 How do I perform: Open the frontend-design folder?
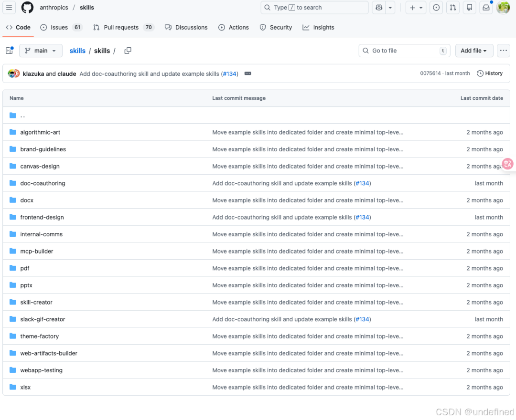coord(42,217)
